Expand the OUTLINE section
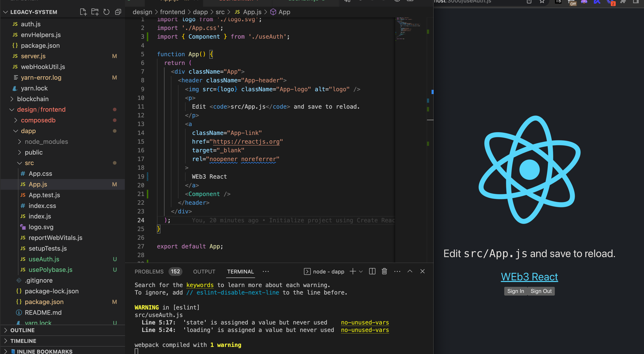This screenshot has height=354, width=644. click(22, 330)
